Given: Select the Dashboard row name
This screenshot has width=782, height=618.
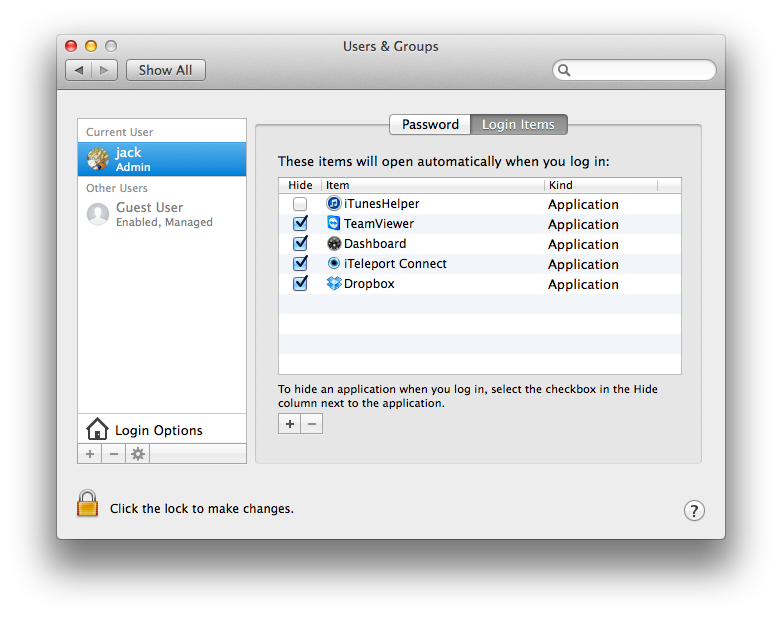Looking at the screenshot, I should (x=375, y=243).
